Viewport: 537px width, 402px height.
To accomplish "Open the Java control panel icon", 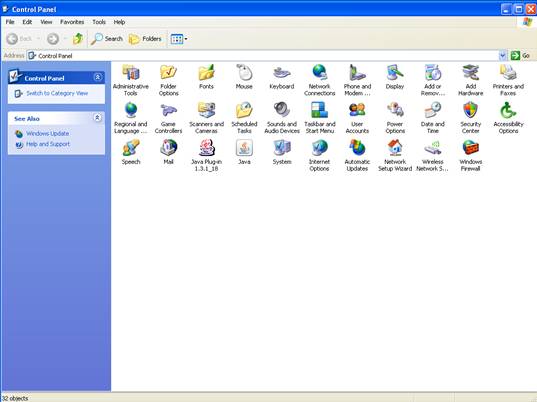I will coord(244,148).
